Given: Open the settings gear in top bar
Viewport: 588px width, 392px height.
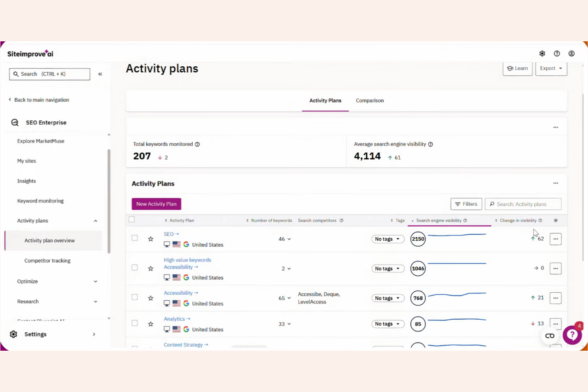Looking at the screenshot, I should pyautogui.click(x=542, y=54).
